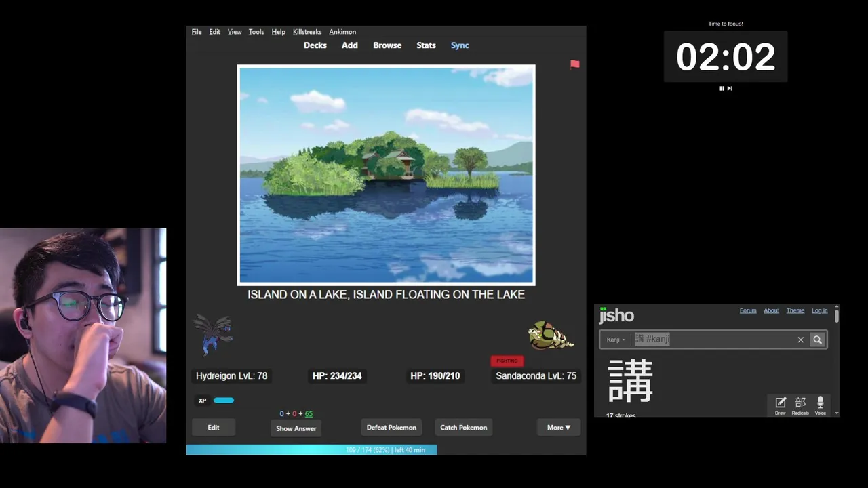The image size is (868, 488).
Task: Click the Jisho Log in link
Action: 820,310
